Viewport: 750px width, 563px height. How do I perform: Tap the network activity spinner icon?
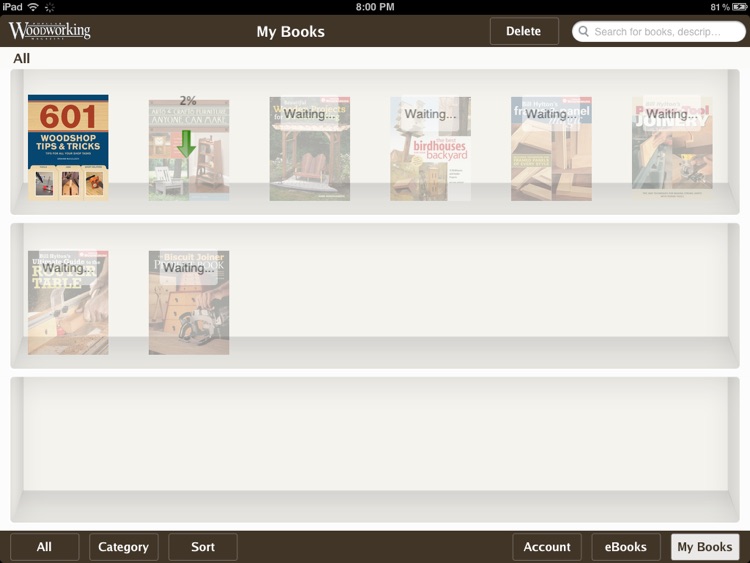pyautogui.click(x=50, y=7)
